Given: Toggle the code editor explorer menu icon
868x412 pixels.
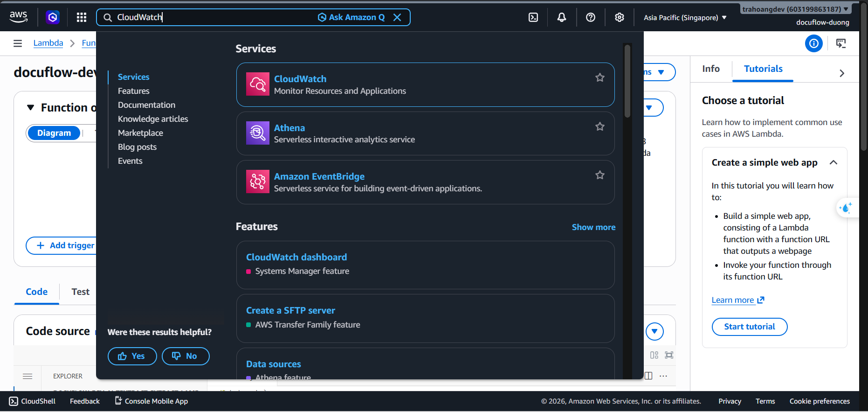Looking at the screenshot, I should pyautogui.click(x=28, y=376).
